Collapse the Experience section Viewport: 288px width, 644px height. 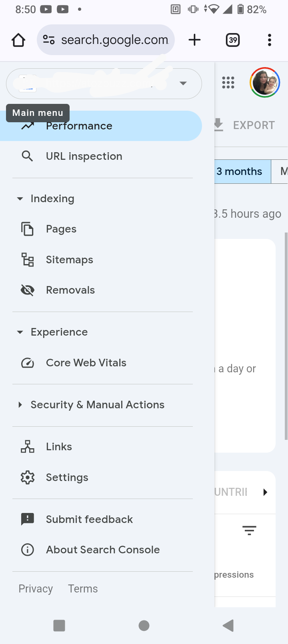click(x=20, y=332)
